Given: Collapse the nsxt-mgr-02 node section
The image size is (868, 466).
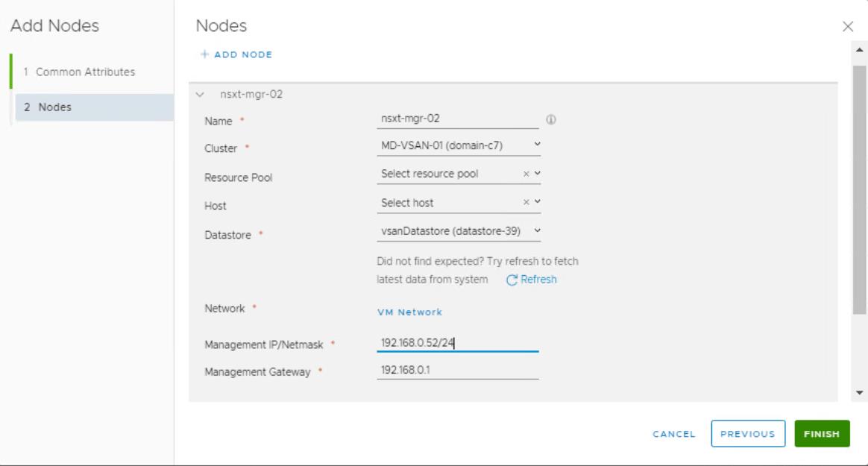Looking at the screenshot, I should pyautogui.click(x=200, y=95).
